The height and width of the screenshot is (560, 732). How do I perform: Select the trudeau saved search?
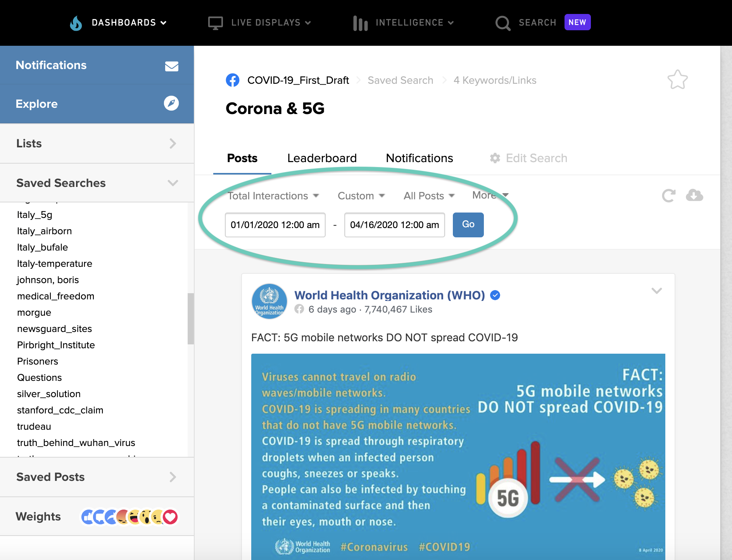pos(34,427)
